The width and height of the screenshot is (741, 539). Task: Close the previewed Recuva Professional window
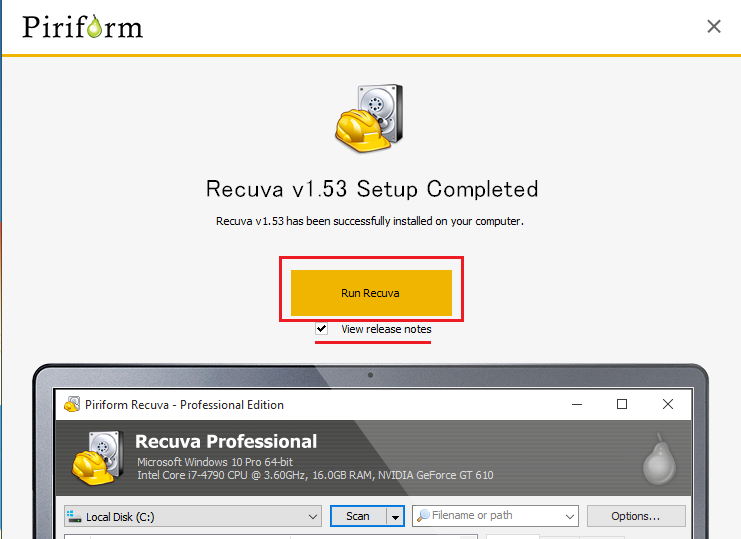coord(668,404)
